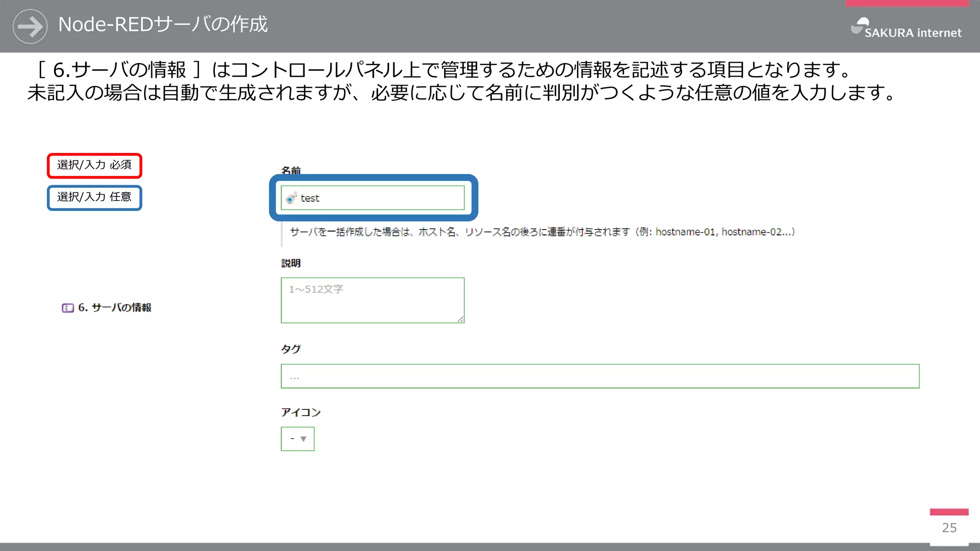Viewport: 980px width, 551px height.
Task: Click the SAKURA internet logo
Action: 906,28
